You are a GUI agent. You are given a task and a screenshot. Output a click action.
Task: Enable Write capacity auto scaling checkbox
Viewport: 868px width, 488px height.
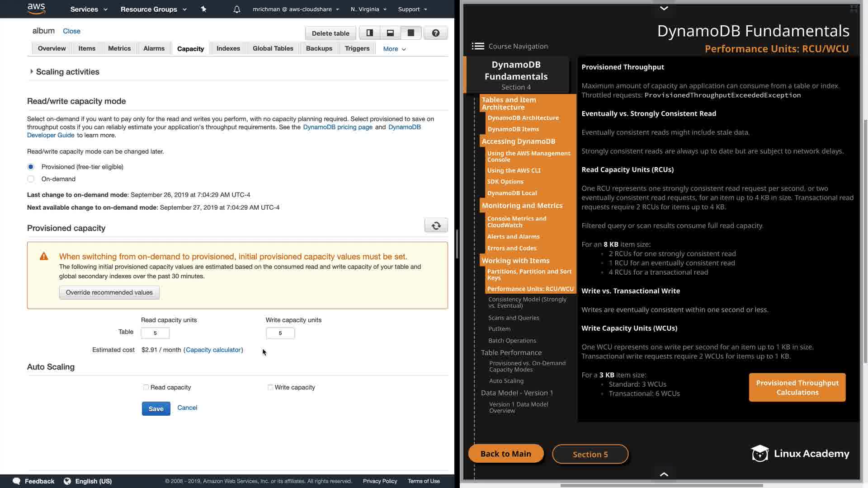270,387
